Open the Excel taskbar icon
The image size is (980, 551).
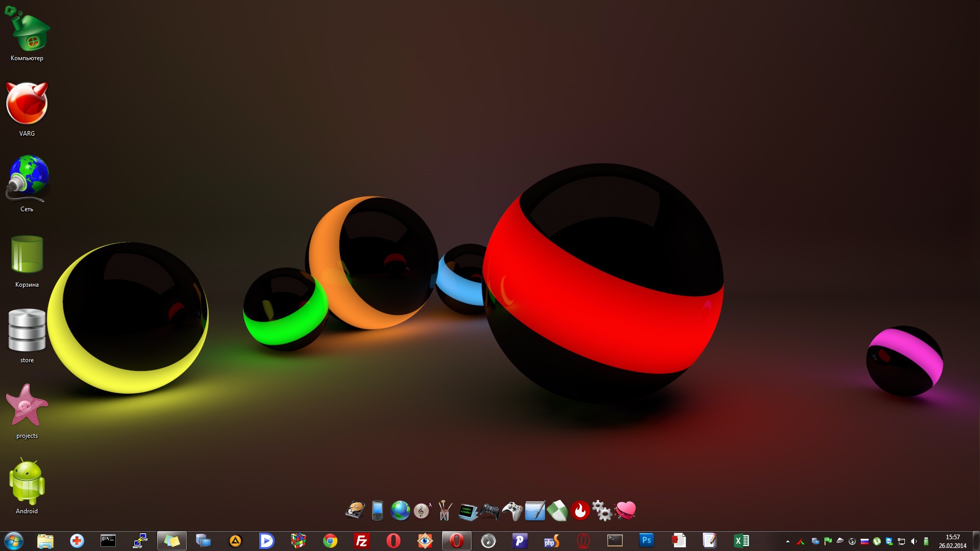(x=741, y=541)
